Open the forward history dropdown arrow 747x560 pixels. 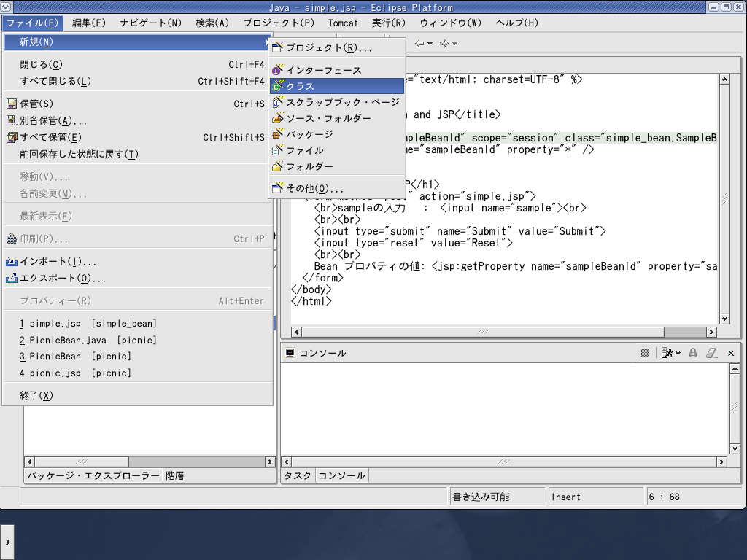pyautogui.click(x=455, y=44)
